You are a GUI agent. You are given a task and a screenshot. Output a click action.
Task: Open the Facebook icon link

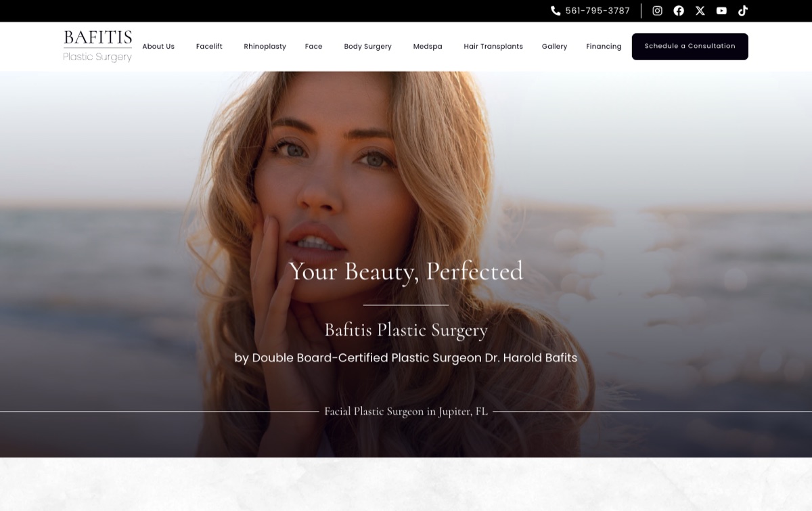tap(679, 11)
